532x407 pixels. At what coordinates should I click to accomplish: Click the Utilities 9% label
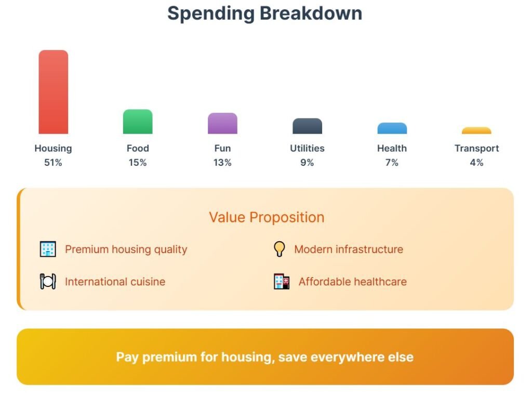click(x=307, y=155)
